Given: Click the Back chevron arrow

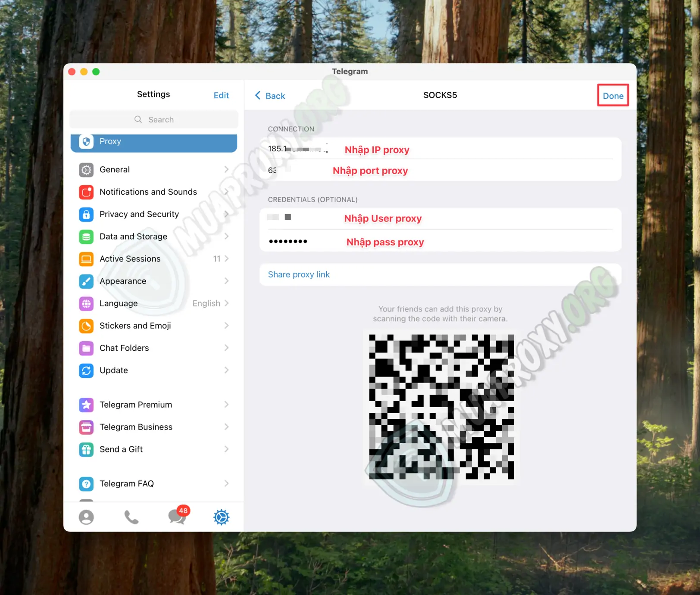Looking at the screenshot, I should (258, 95).
